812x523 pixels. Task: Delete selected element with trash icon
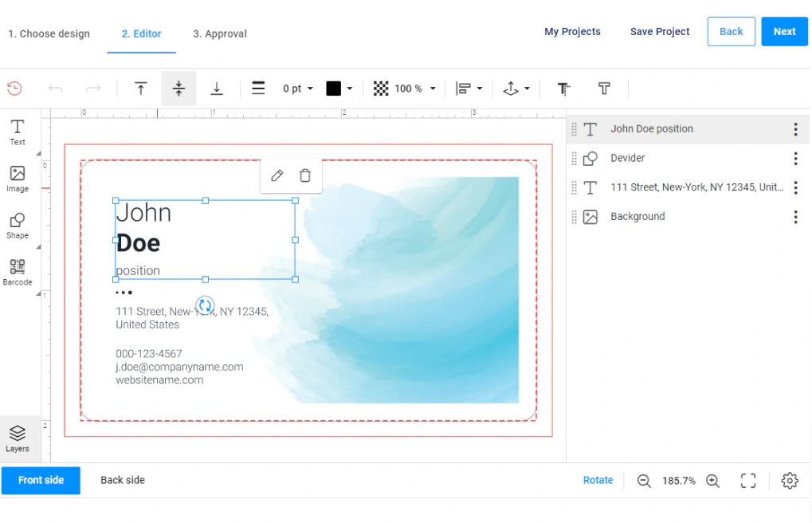pos(305,175)
